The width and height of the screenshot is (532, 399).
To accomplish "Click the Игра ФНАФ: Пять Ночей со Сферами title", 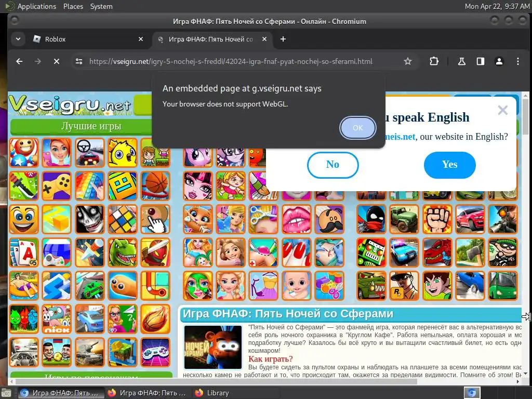I will tap(288, 314).
